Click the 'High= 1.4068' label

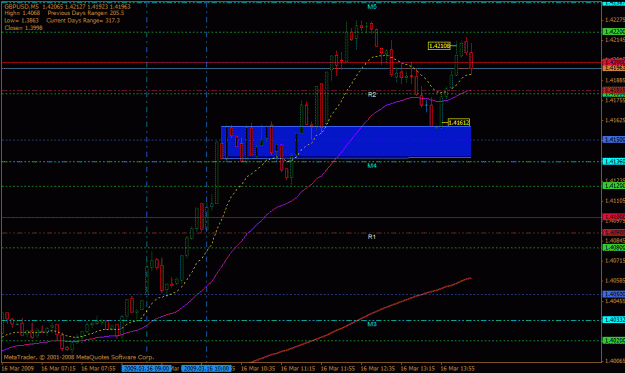pos(22,13)
